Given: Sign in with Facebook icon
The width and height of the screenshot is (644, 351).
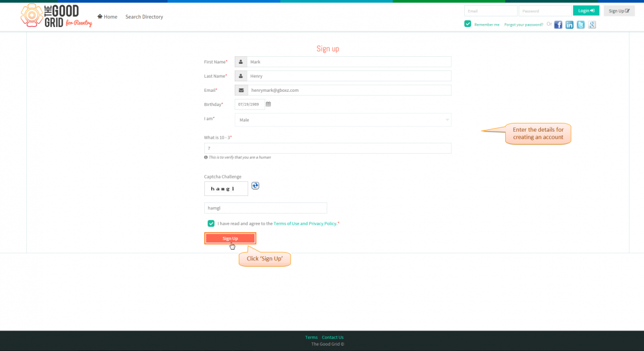Looking at the screenshot, I should [558, 25].
